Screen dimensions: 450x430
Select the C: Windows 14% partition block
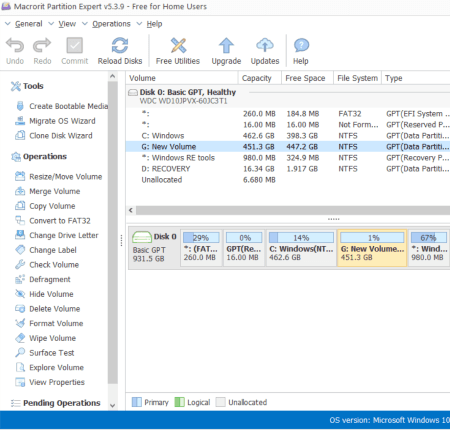[x=301, y=248]
